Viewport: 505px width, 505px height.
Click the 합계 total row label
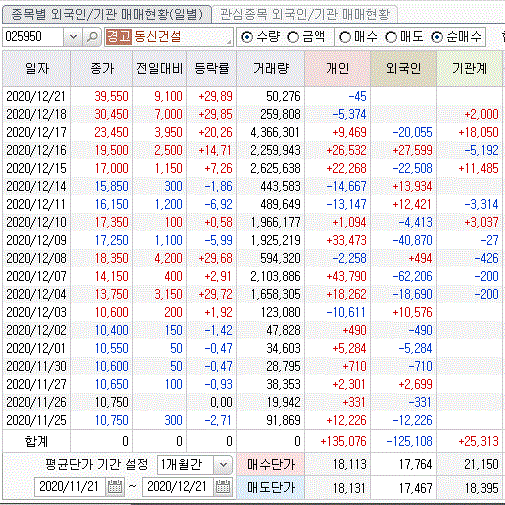tap(36, 442)
